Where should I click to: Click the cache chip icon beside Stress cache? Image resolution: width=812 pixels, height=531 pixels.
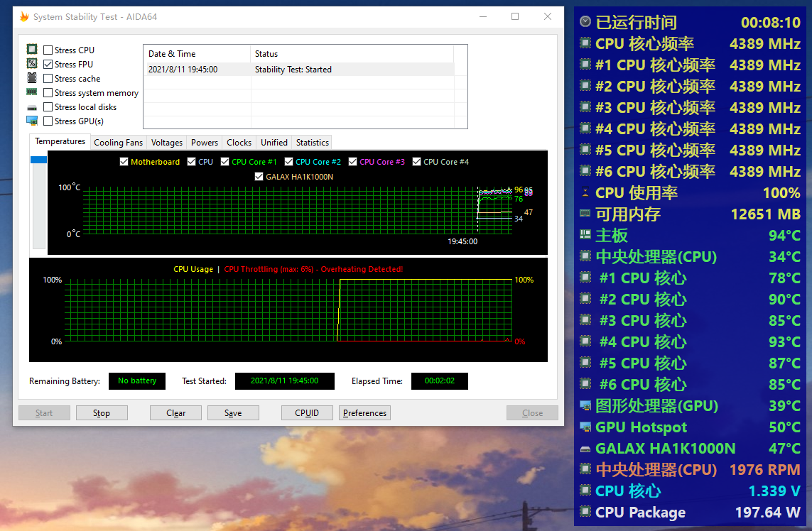pyautogui.click(x=32, y=78)
